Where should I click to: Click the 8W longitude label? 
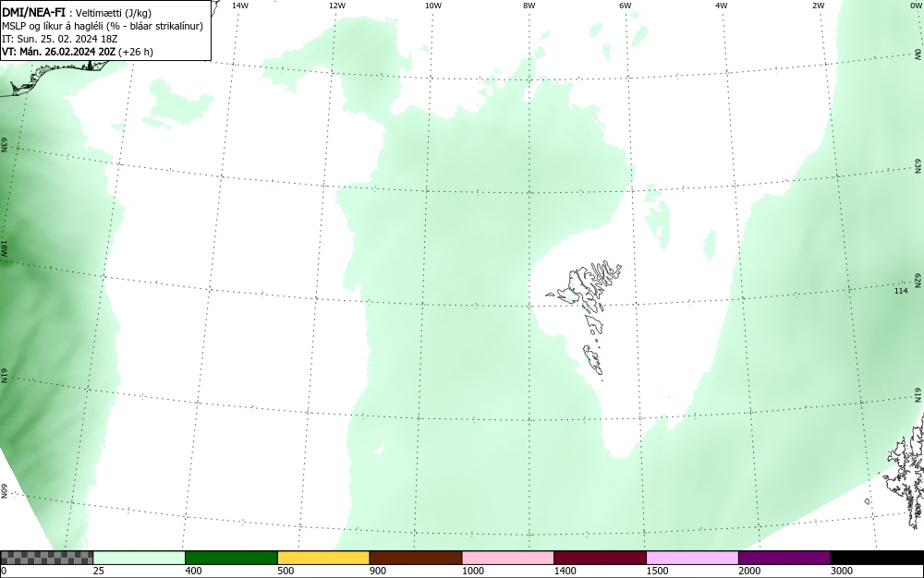[529, 6]
